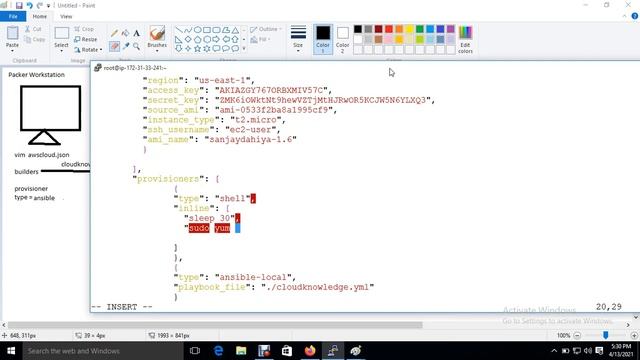
Task: Click the taskbar clock showing 5:30 PM
Action: point(621,351)
